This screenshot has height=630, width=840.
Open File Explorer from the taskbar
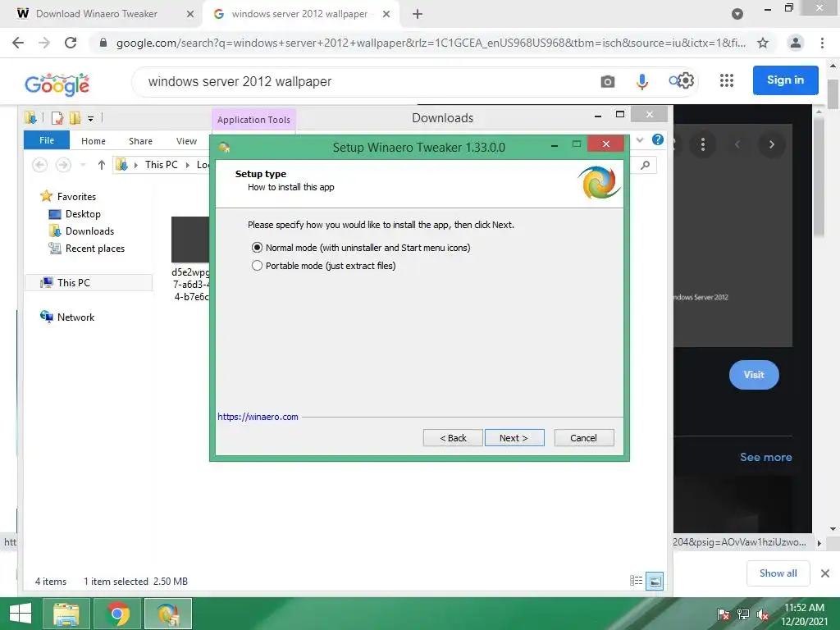pyautogui.click(x=66, y=614)
